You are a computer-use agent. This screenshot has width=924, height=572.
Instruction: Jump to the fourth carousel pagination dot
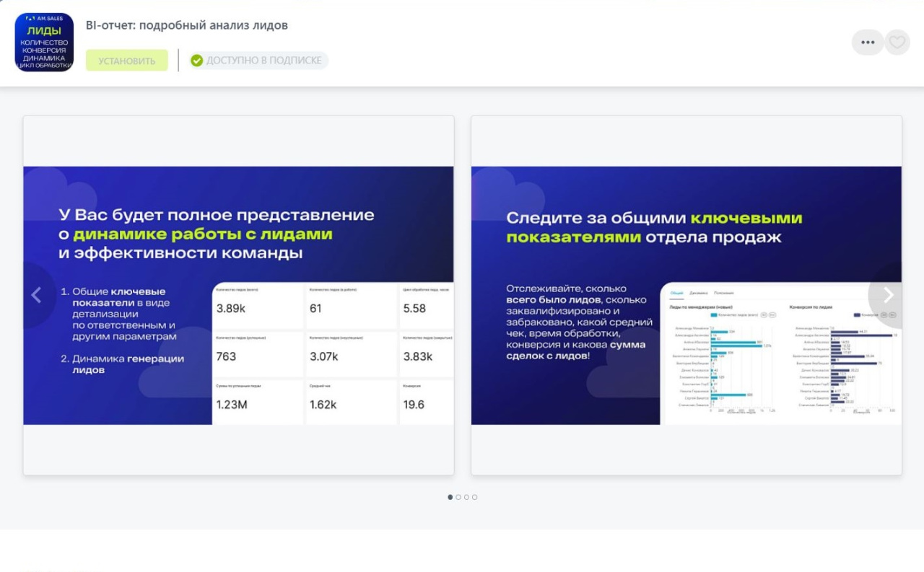[474, 497]
